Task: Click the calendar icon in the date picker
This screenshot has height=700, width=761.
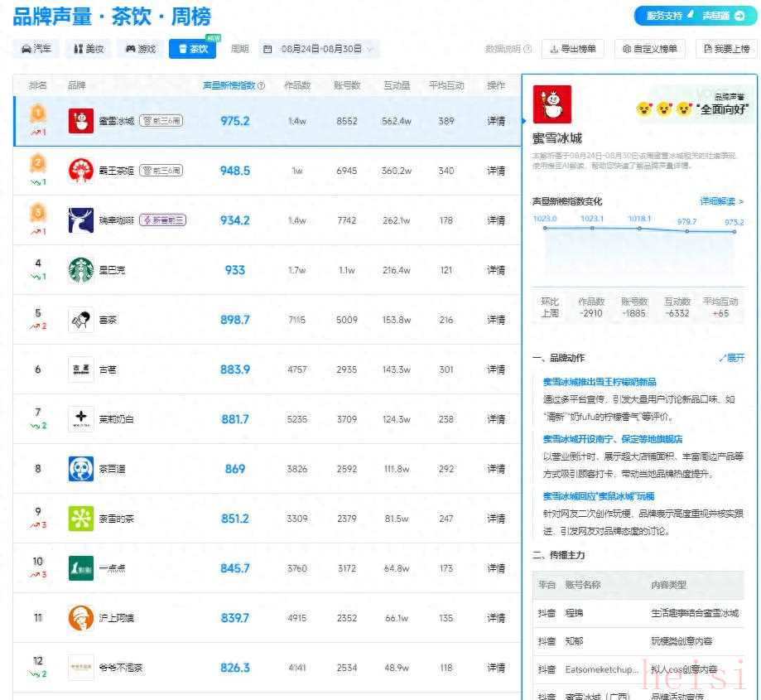Action: click(267, 49)
